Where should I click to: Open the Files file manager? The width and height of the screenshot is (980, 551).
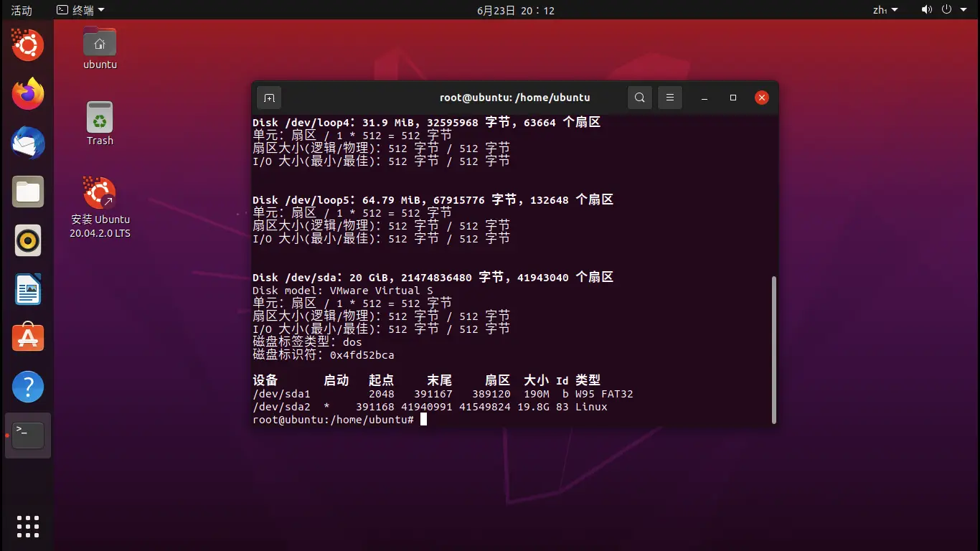pyautogui.click(x=27, y=192)
